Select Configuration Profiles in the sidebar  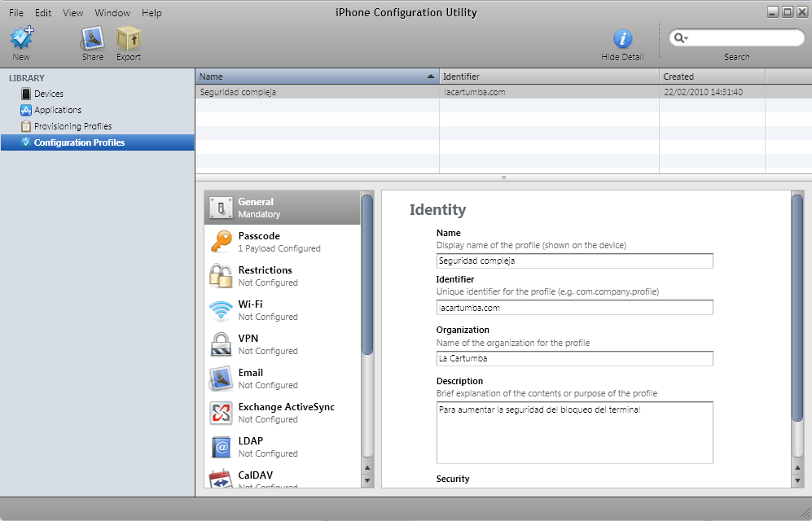pyautogui.click(x=98, y=142)
